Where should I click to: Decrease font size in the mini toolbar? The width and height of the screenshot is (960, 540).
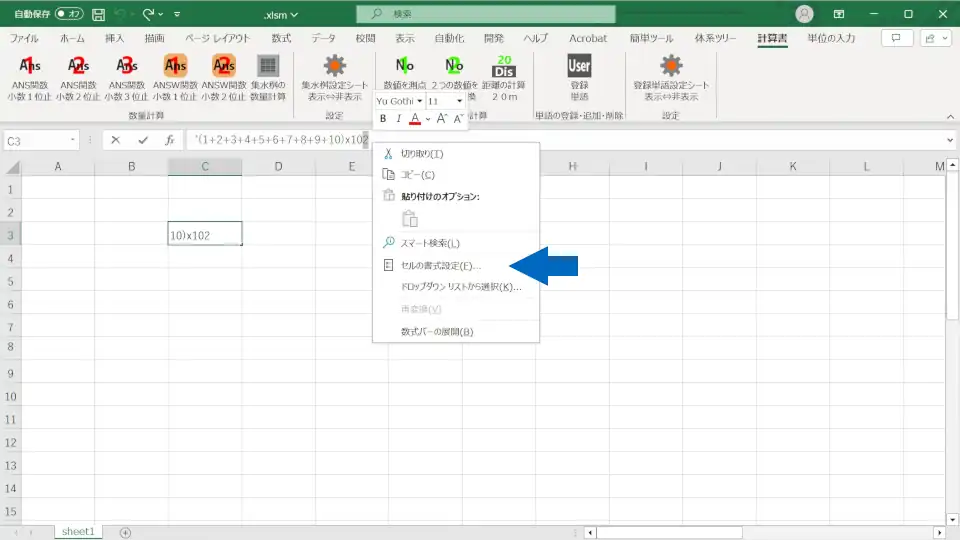(x=458, y=119)
